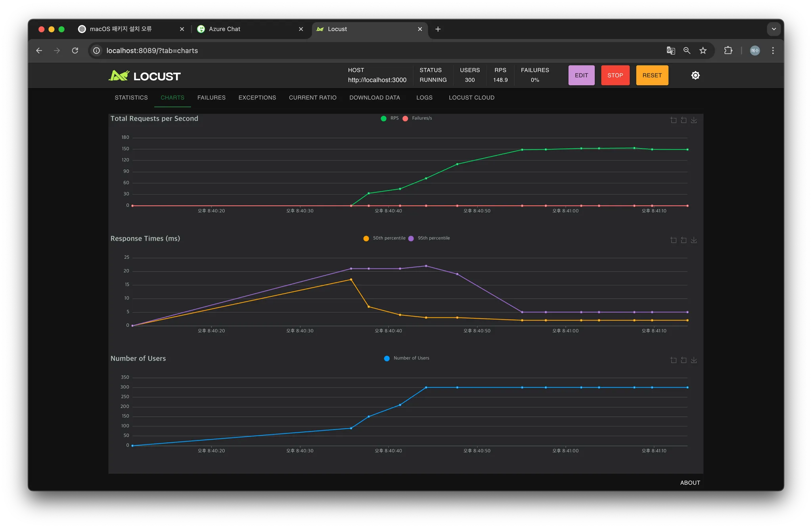Click the dark mode toggle sun icon
Image resolution: width=812 pixels, height=528 pixels.
[x=695, y=75]
